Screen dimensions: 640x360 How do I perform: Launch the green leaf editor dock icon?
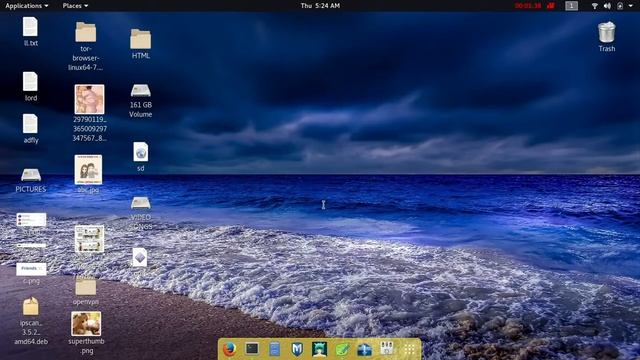tap(342, 349)
